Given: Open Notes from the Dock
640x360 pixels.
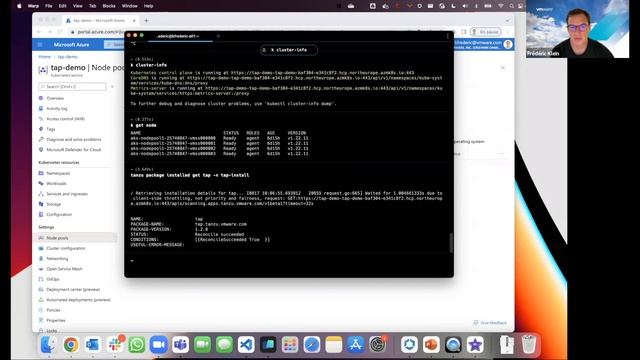Looking at the screenshot, I should 333,345.
